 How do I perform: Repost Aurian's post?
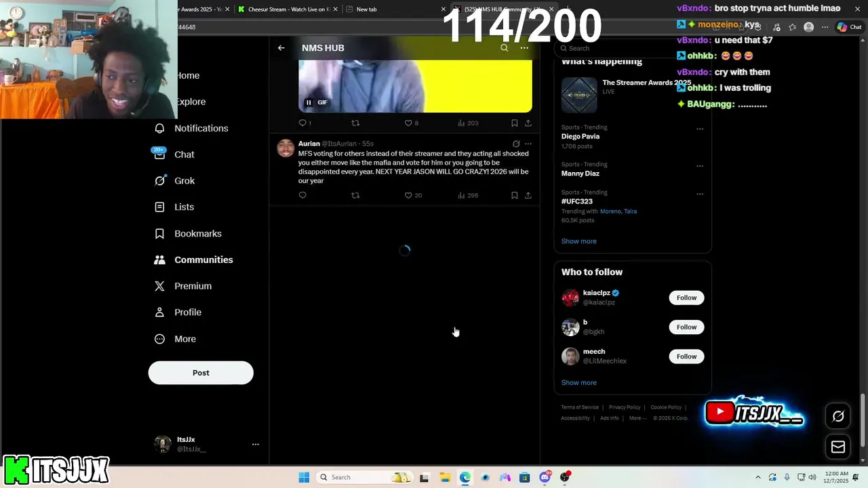pos(355,195)
